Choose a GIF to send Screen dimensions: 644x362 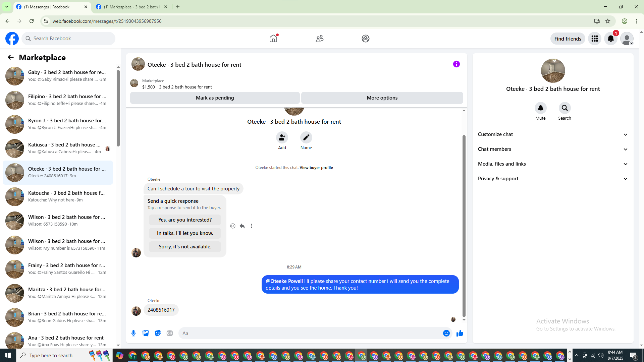[170, 333]
